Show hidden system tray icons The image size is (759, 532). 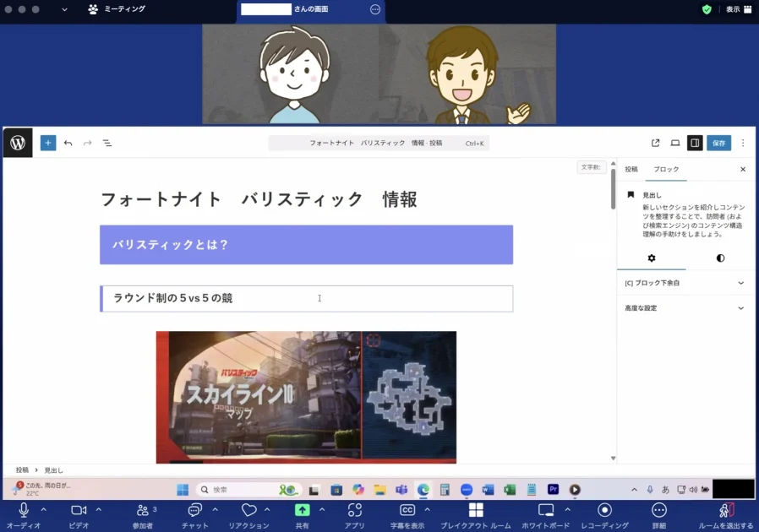pos(634,490)
